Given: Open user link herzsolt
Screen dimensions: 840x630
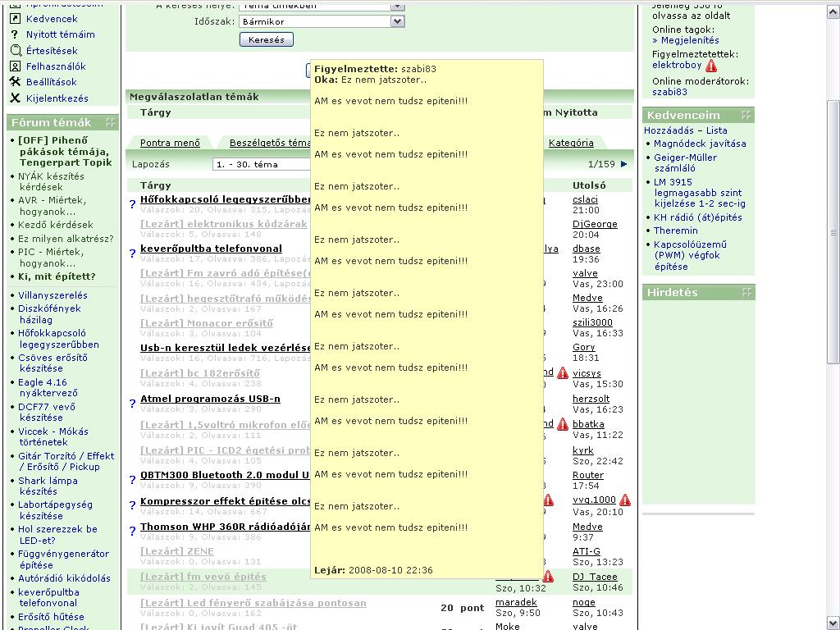Looking at the screenshot, I should (x=591, y=399).
